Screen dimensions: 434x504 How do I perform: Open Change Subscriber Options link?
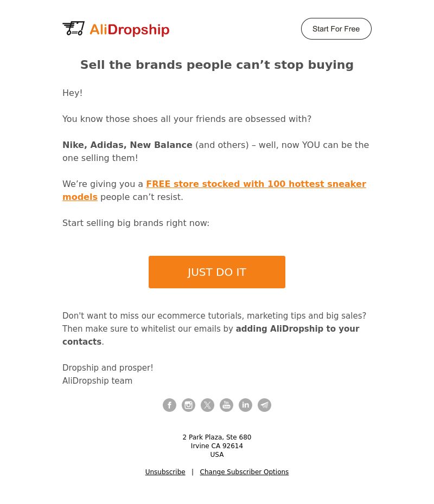(244, 472)
